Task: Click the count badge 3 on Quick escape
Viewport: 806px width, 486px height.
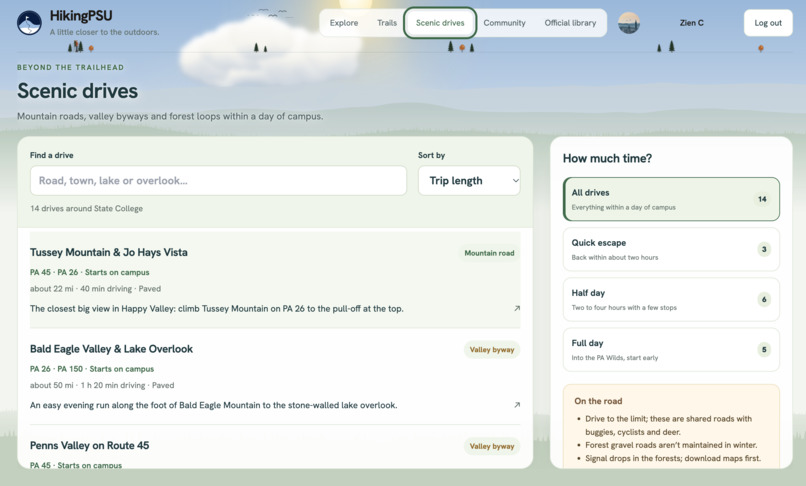Action: click(x=764, y=249)
